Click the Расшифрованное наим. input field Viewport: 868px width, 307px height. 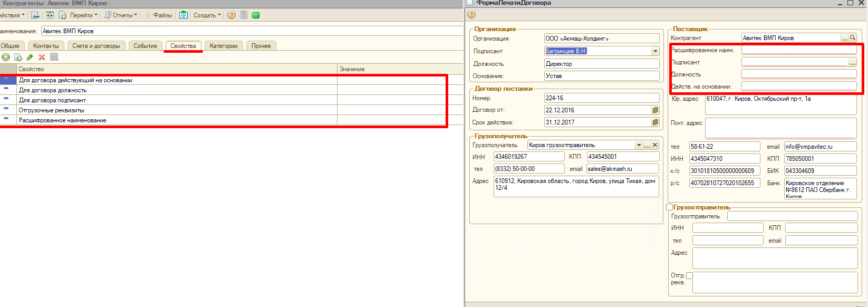(x=799, y=50)
